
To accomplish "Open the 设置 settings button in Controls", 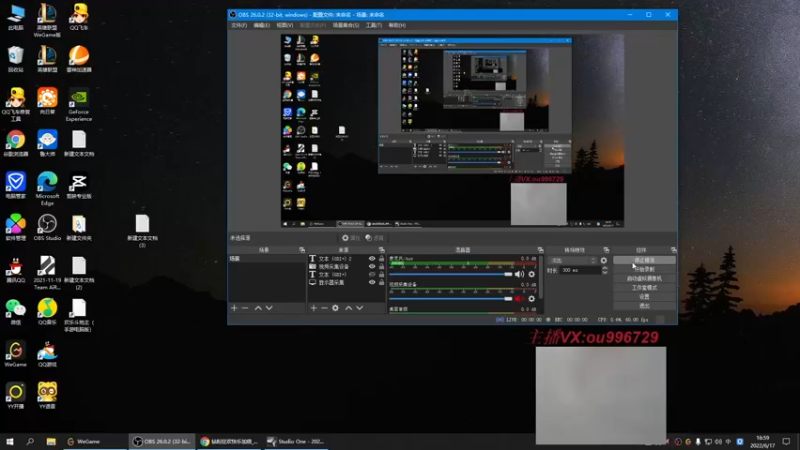I will click(644, 297).
